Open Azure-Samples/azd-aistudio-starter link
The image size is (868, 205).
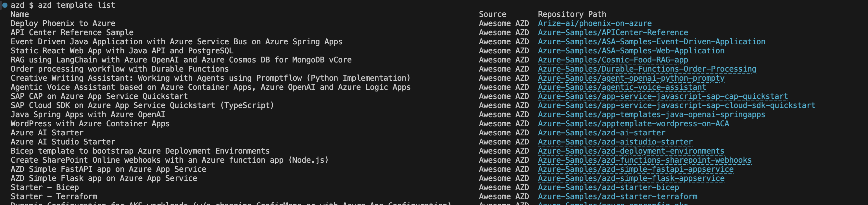click(615, 142)
